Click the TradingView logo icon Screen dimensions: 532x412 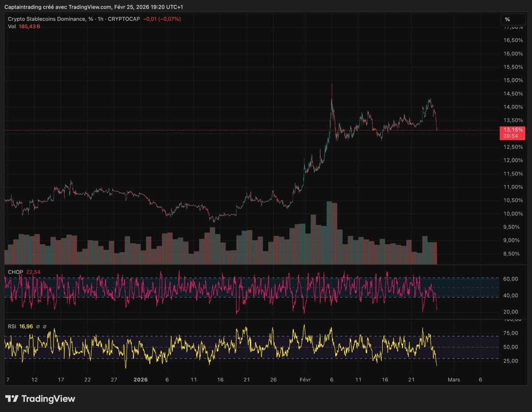(x=12, y=399)
